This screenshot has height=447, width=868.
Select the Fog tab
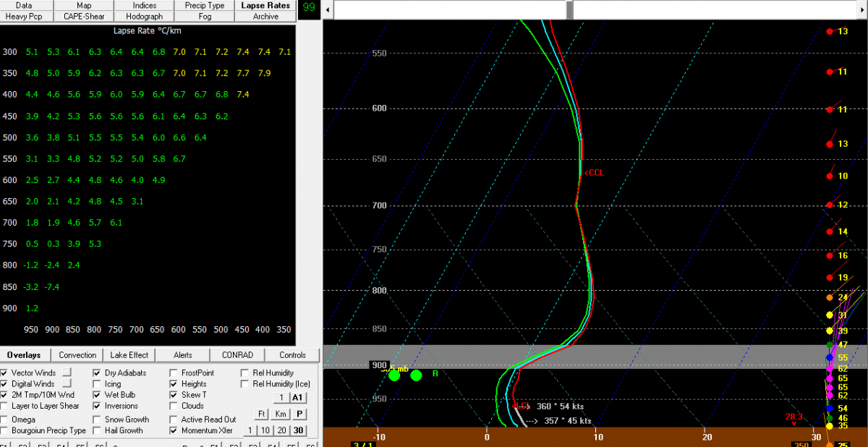(x=205, y=16)
